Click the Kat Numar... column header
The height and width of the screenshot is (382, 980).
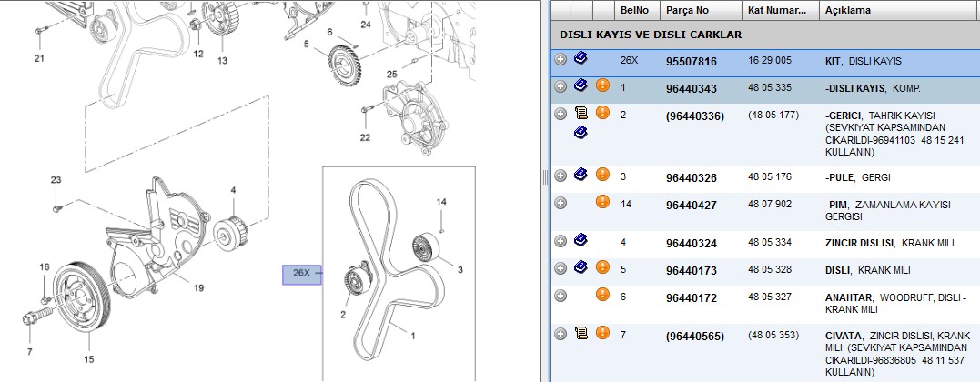(781, 10)
